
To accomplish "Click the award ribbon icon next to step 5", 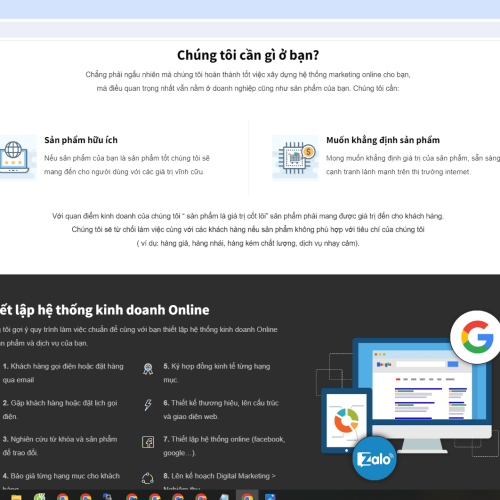I will (x=148, y=369).
